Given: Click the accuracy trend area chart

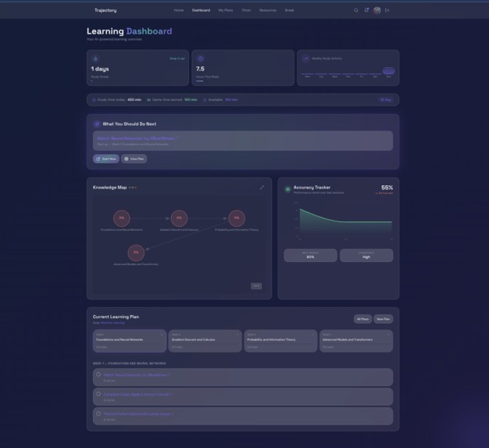Looking at the screenshot, I should click(345, 222).
